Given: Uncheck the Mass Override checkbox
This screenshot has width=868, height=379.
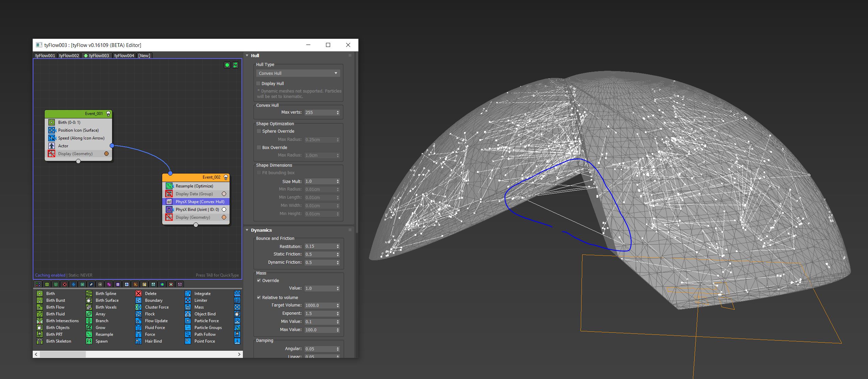Looking at the screenshot, I should coord(259,280).
